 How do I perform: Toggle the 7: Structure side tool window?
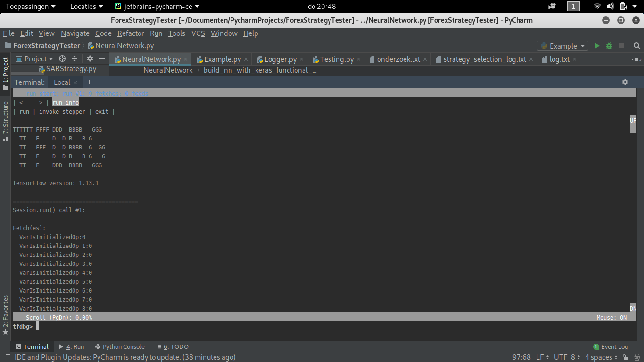pyautogui.click(x=6, y=122)
